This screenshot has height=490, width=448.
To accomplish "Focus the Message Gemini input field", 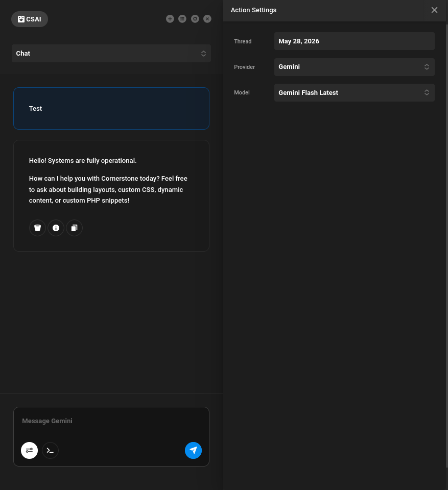I will click(x=111, y=421).
